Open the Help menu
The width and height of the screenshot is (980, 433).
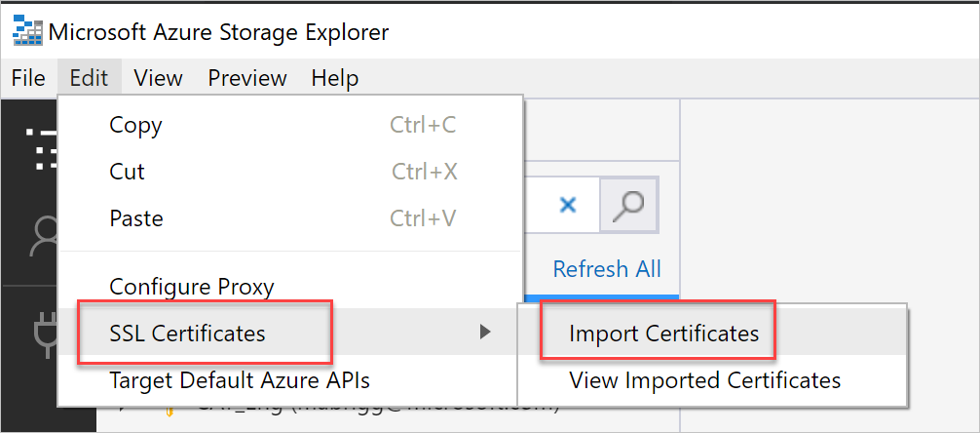click(x=335, y=78)
